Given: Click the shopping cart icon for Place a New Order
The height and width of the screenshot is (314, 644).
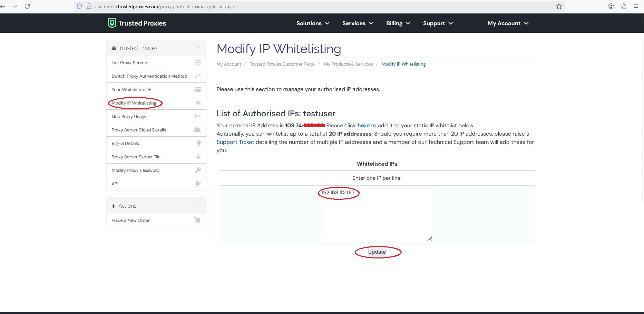Looking at the screenshot, I should tap(197, 220).
